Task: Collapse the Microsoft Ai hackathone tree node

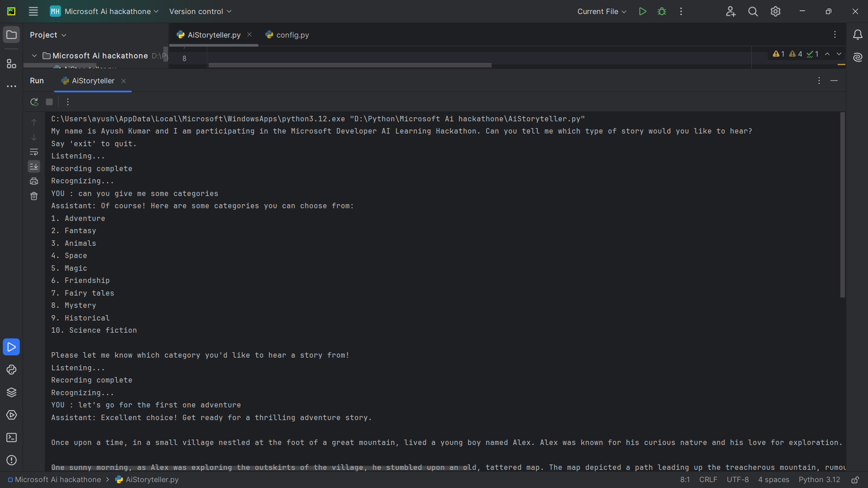Action: click(34, 56)
